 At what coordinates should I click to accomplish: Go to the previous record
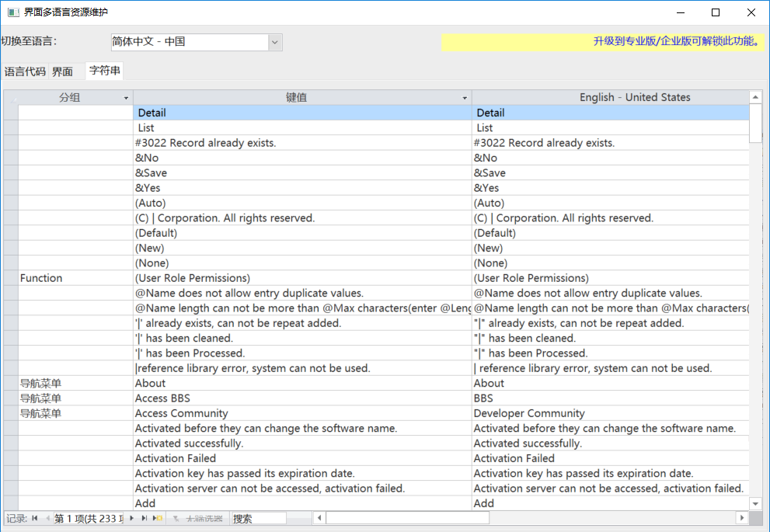pyautogui.click(x=47, y=518)
